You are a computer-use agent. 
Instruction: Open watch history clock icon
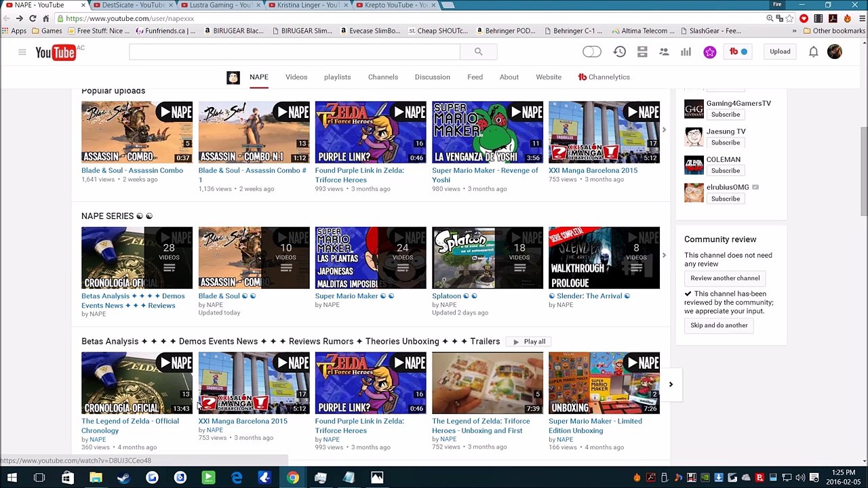point(620,52)
